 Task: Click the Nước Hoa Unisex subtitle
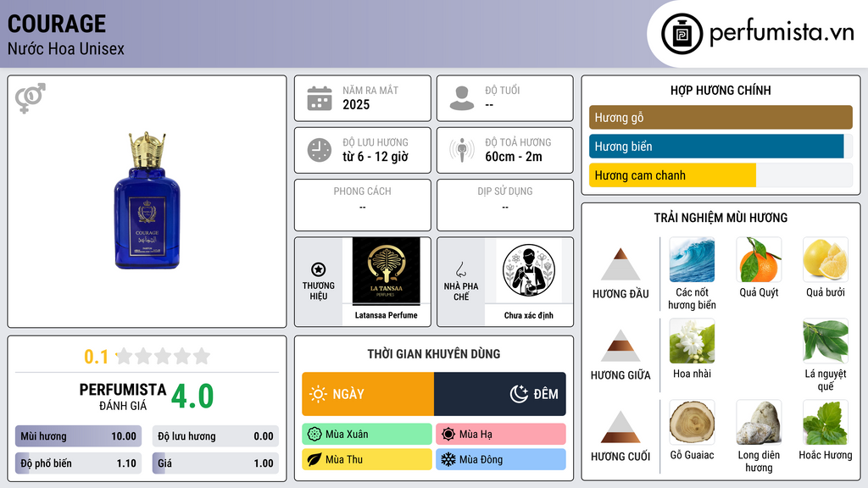(x=66, y=48)
